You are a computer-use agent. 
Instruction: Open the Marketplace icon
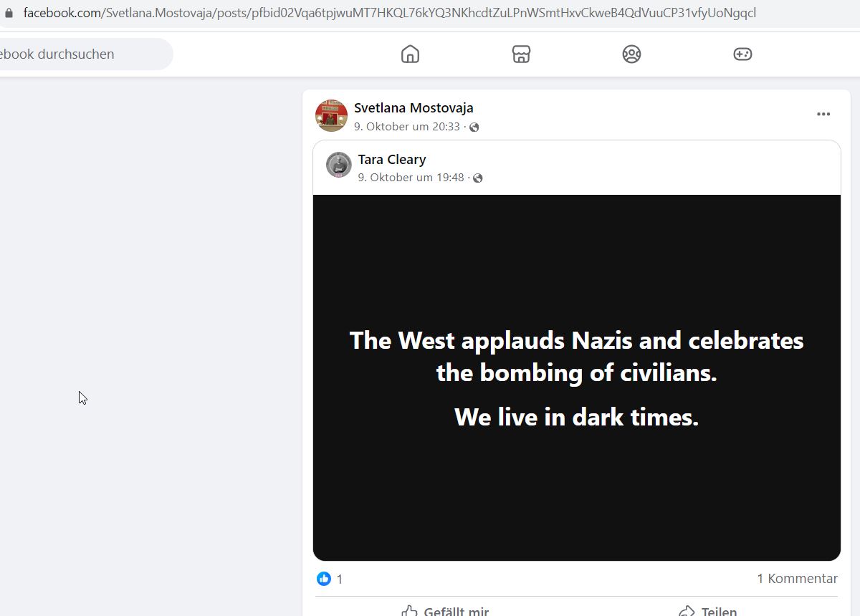click(x=521, y=54)
